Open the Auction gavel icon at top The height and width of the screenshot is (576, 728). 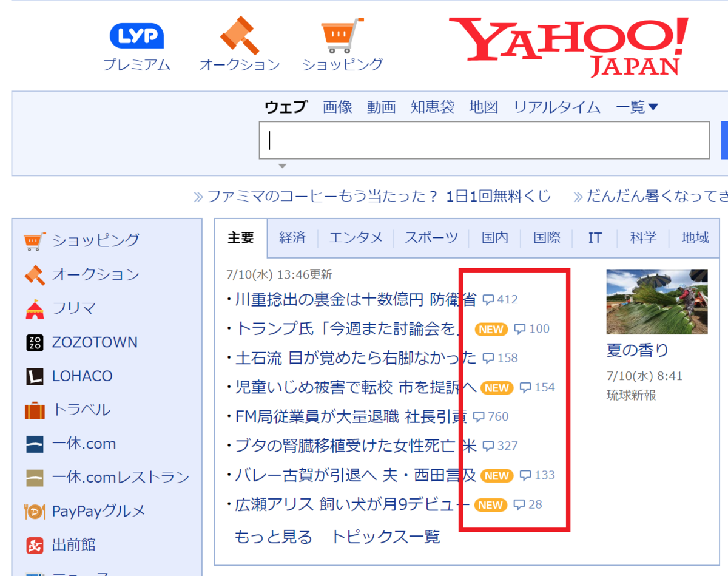[x=240, y=34]
